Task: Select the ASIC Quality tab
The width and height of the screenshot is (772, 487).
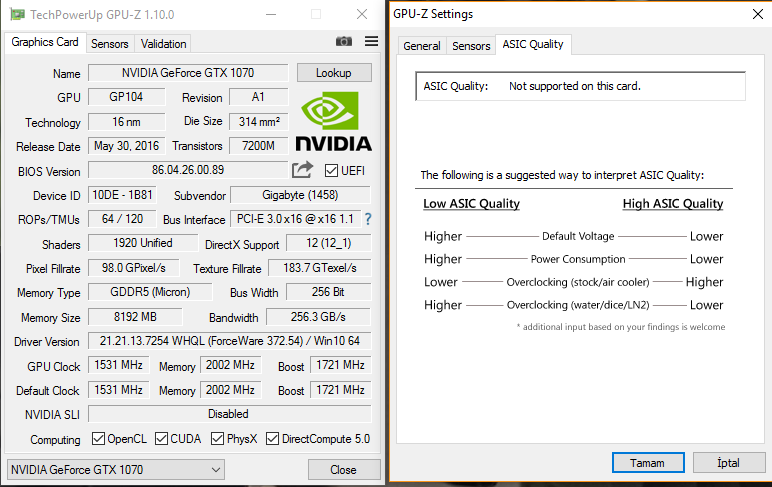Action: click(x=533, y=44)
